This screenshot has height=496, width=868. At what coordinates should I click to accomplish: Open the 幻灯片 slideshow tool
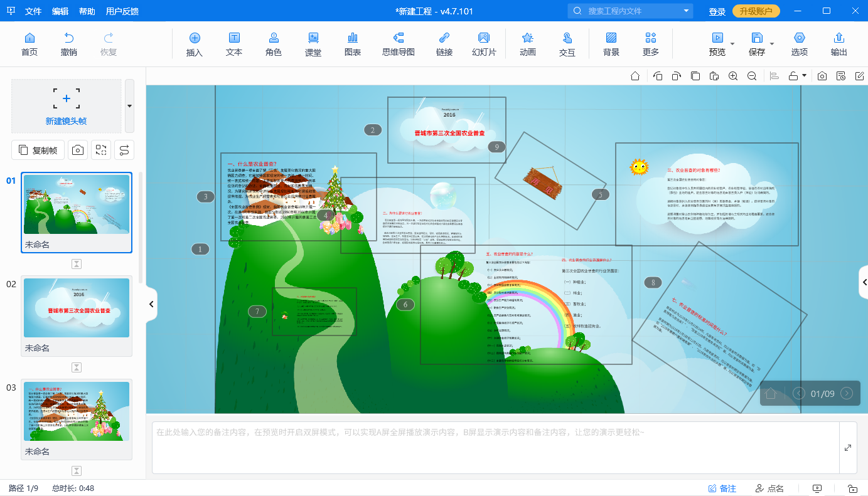click(484, 44)
